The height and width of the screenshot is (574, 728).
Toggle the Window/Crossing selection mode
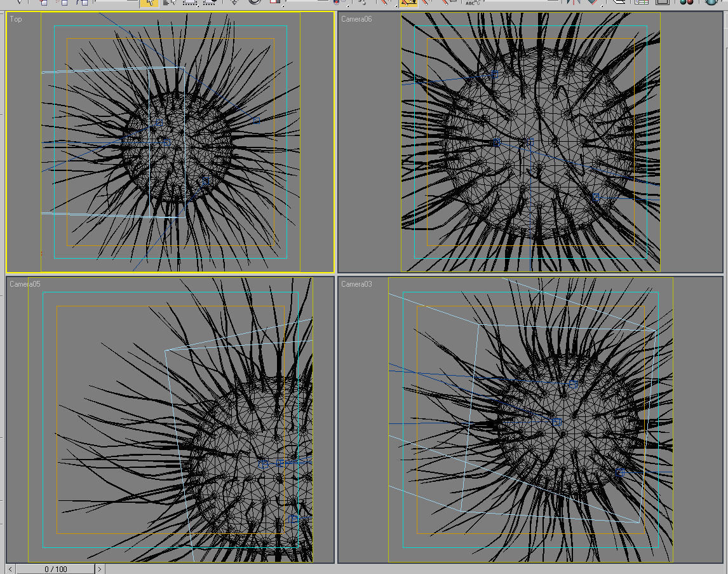coord(210,3)
